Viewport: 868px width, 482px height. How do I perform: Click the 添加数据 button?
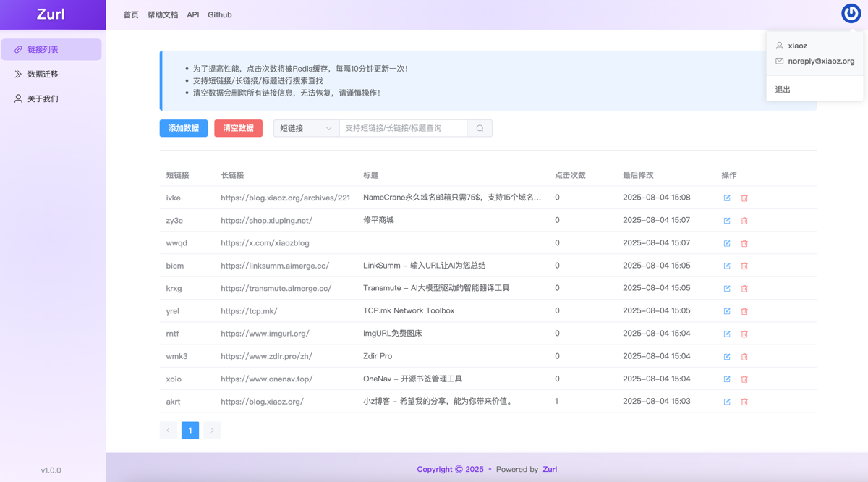[x=183, y=127]
